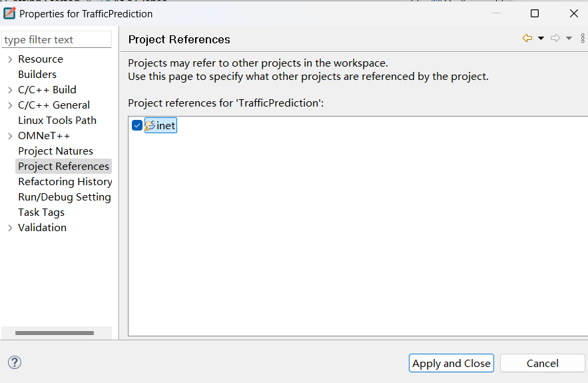Expand the Validation tree node

tap(10, 228)
